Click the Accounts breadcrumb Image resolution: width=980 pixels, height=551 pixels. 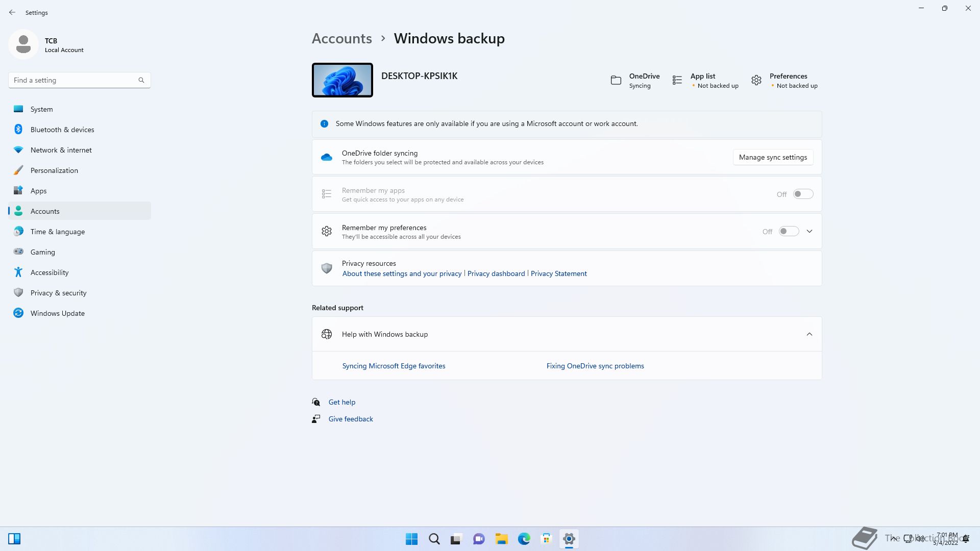(342, 38)
